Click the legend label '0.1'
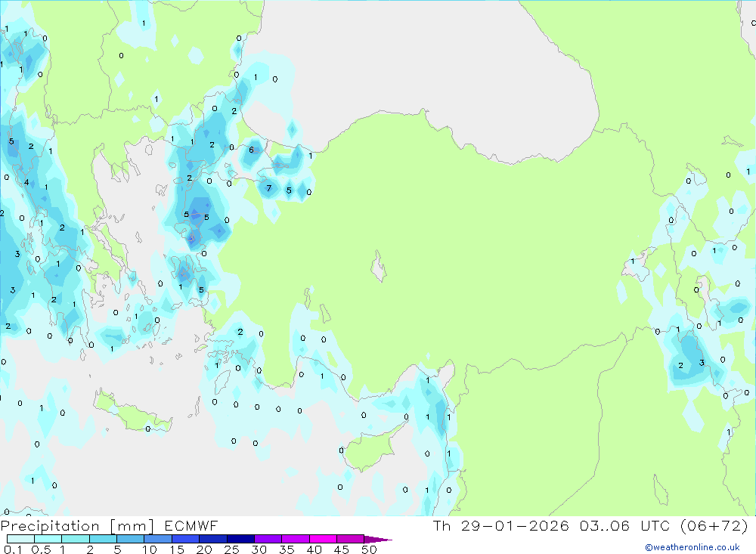 [13, 549]
